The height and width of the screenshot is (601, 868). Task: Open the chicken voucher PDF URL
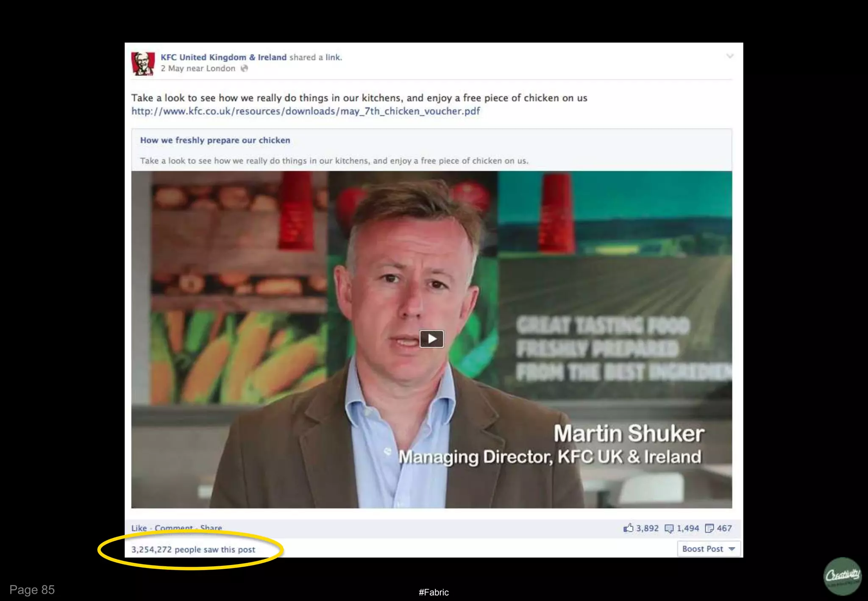click(305, 111)
